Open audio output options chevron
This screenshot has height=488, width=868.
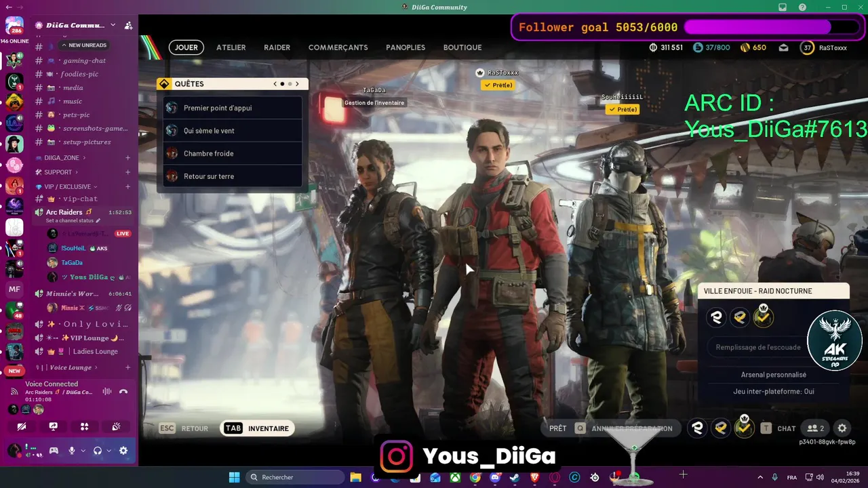tap(108, 450)
